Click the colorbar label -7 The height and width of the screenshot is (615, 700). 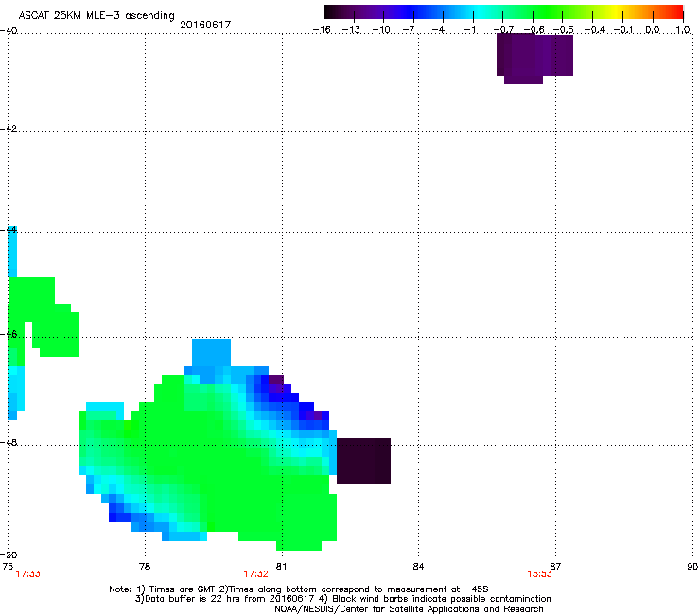point(409,30)
